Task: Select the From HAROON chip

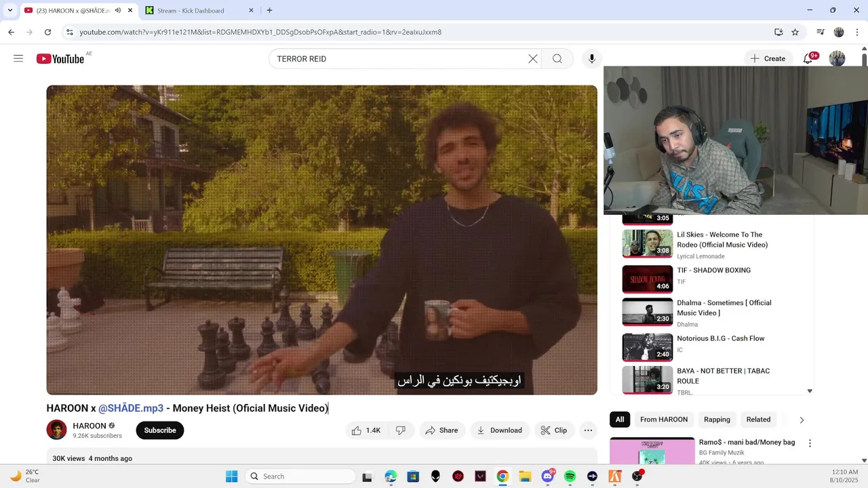Action: click(x=664, y=420)
